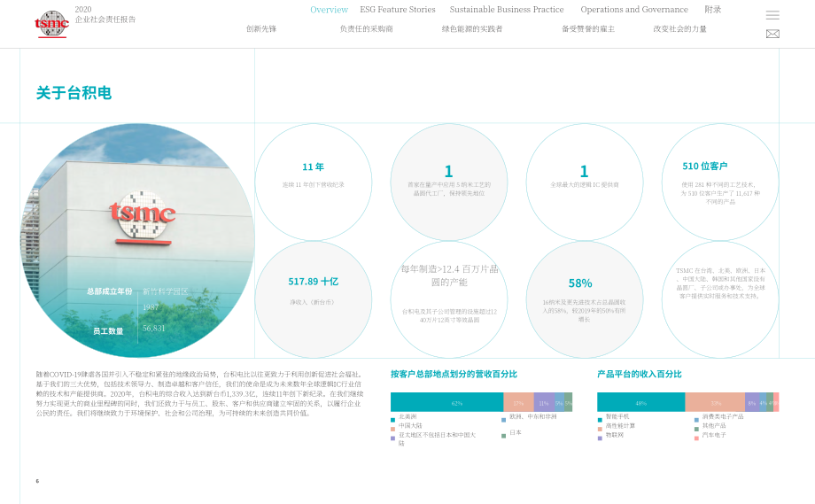Click the '连续 11 年创下营收纪录' caption
The height and width of the screenshot is (504, 815).
tap(313, 184)
